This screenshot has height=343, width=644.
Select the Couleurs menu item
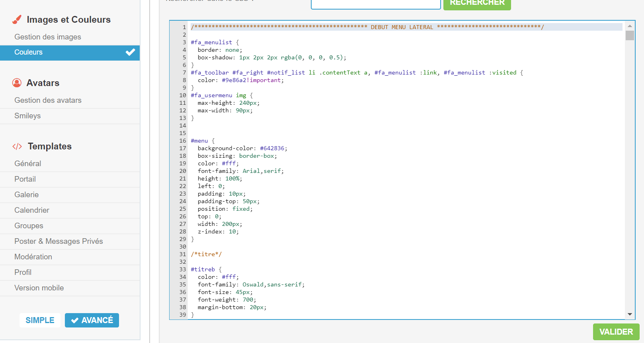70,53
